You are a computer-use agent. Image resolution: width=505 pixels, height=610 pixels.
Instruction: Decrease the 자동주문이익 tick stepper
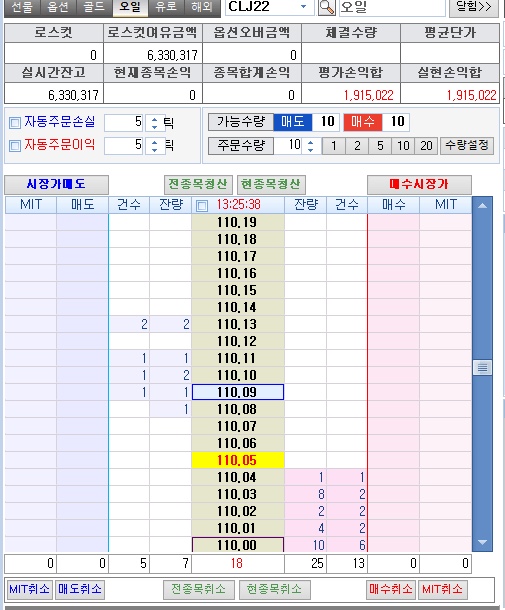154,150
